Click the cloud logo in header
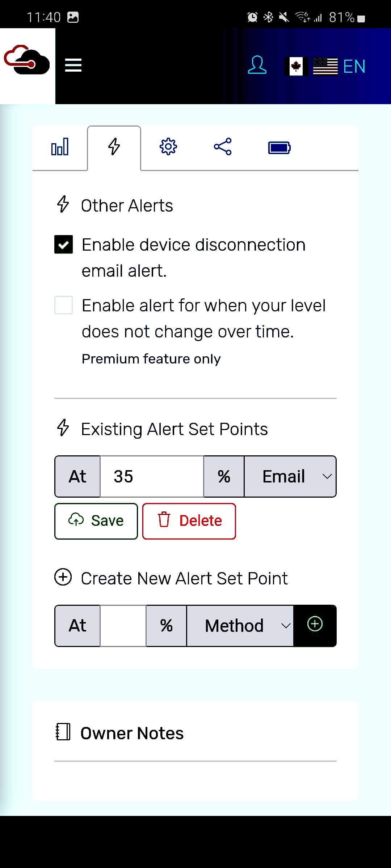391x868 pixels. pos(27,60)
